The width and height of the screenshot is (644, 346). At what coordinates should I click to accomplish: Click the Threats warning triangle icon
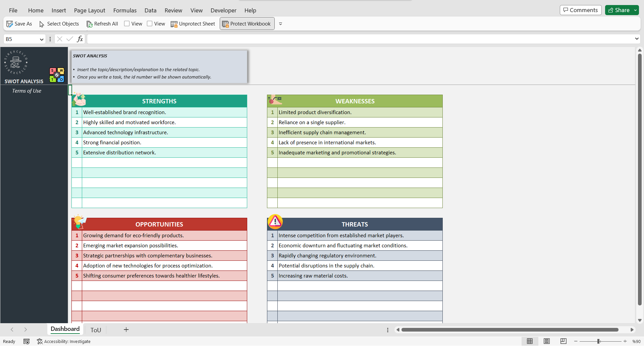point(275,221)
